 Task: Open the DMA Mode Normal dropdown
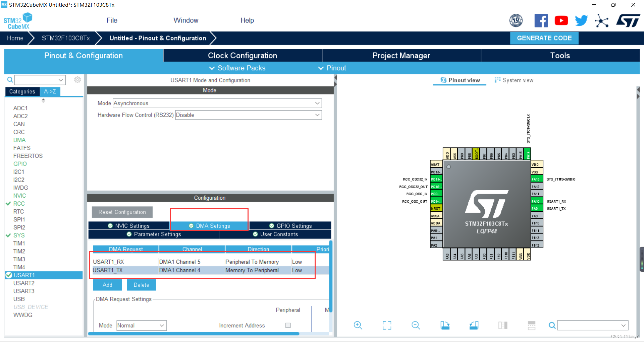click(x=142, y=325)
